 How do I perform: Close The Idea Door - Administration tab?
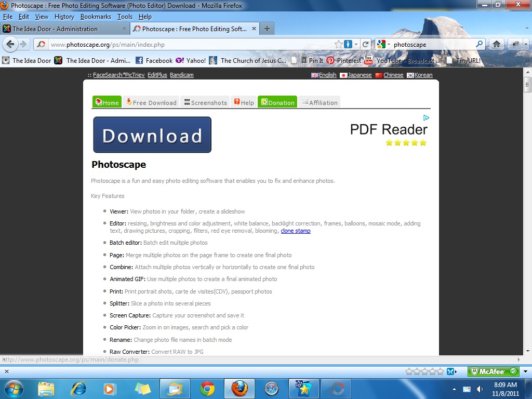click(x=124, y=29)
